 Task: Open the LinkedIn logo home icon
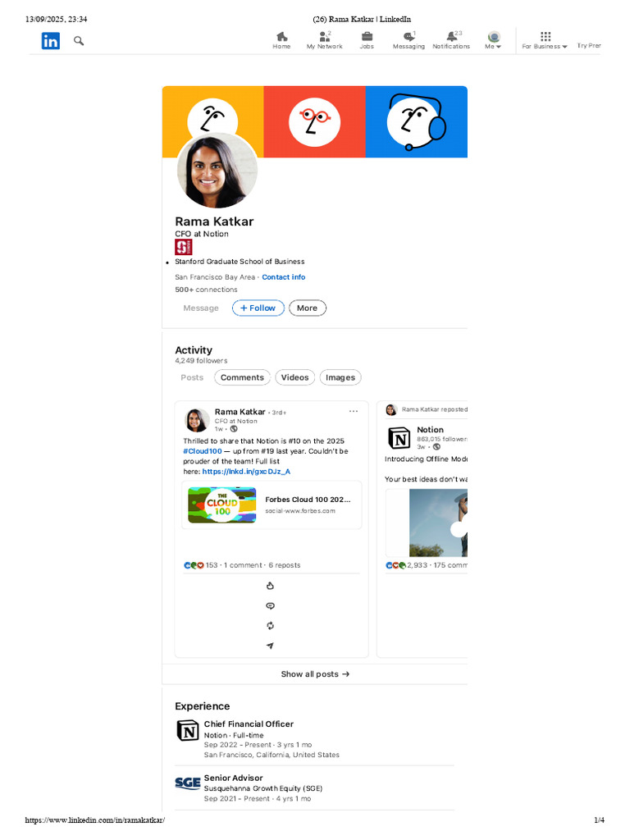click(x=50, y=41)
